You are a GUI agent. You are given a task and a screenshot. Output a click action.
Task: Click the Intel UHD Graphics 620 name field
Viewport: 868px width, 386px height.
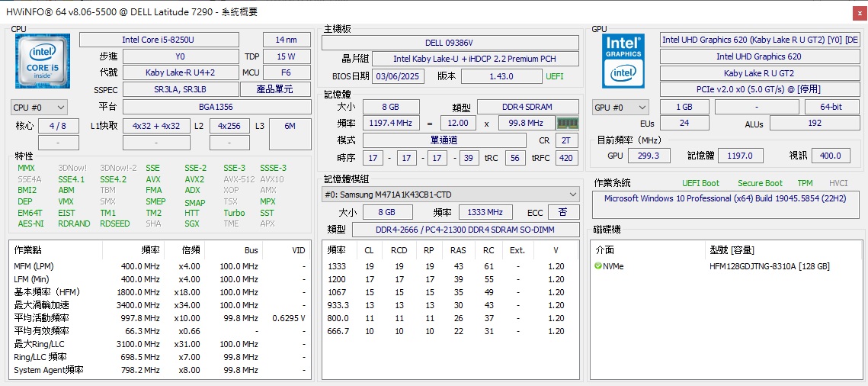(x=759, y=56)
